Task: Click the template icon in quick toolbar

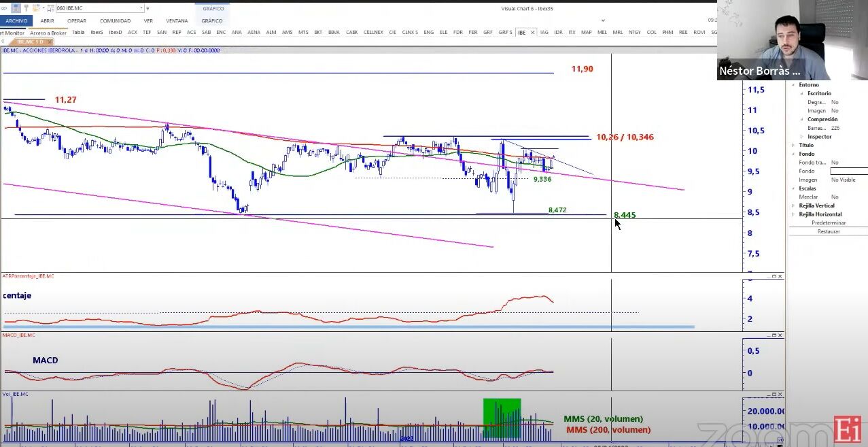Action: pos(37,8)
